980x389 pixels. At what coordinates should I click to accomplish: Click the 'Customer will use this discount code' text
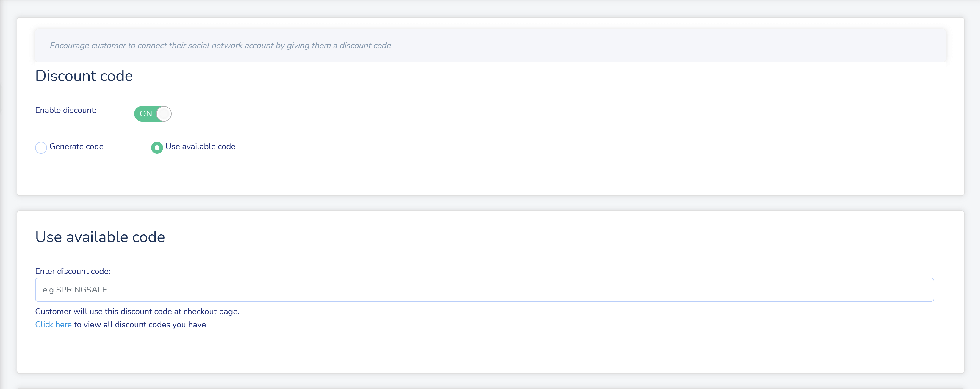click(137, 311)
